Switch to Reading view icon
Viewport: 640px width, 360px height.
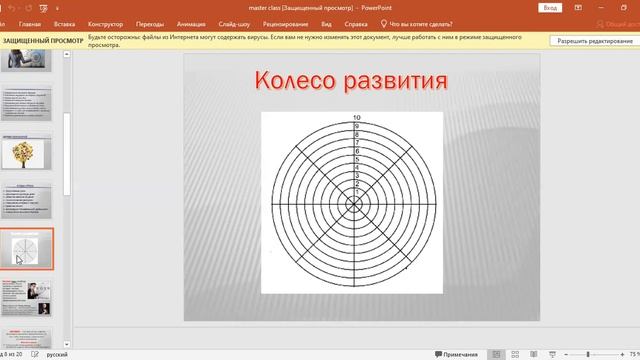coord(533,354)
